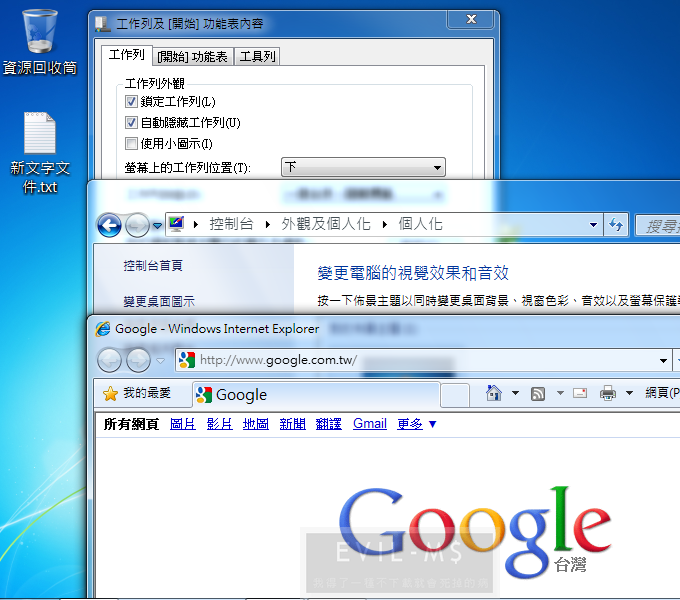Screen dimensions: 680x600
Task: Click the Favorites star icon in Internet Explorer
Action: pos(110,394)
